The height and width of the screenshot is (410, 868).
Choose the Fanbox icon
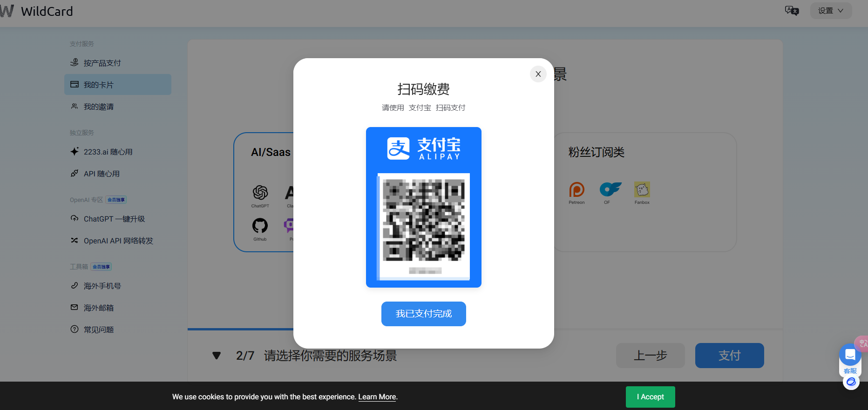click(642, 189)
